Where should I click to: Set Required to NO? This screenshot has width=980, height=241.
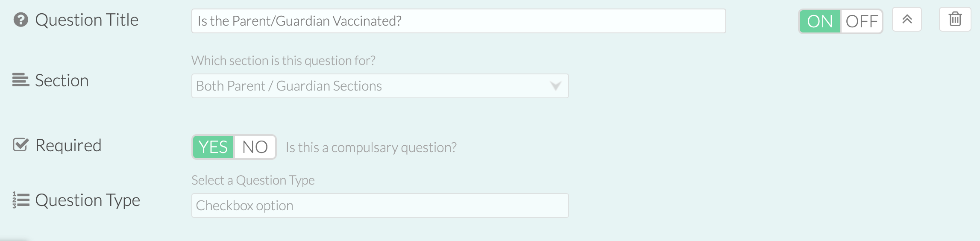pos(255,147)
